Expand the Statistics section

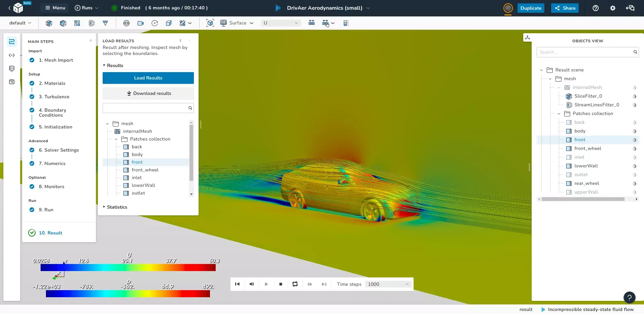(117, 207)
